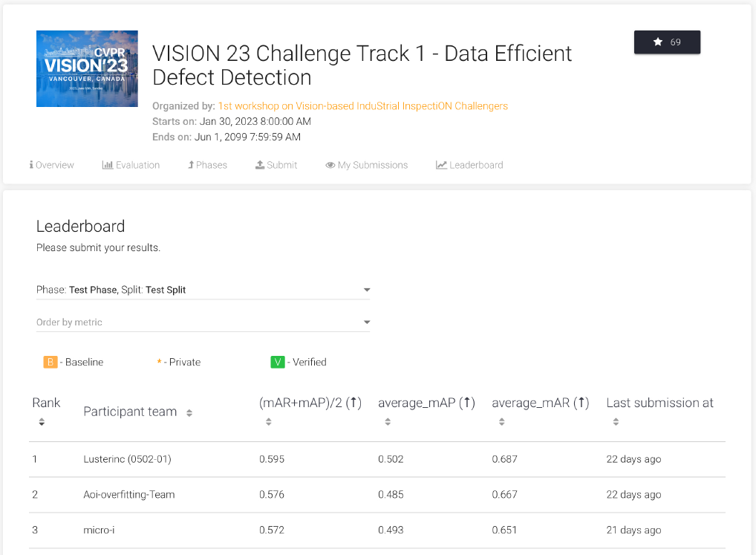Open the Phase and Split dropdown
Image resolution: width=756 pixels, height=555 pixels.
(203, 290)
